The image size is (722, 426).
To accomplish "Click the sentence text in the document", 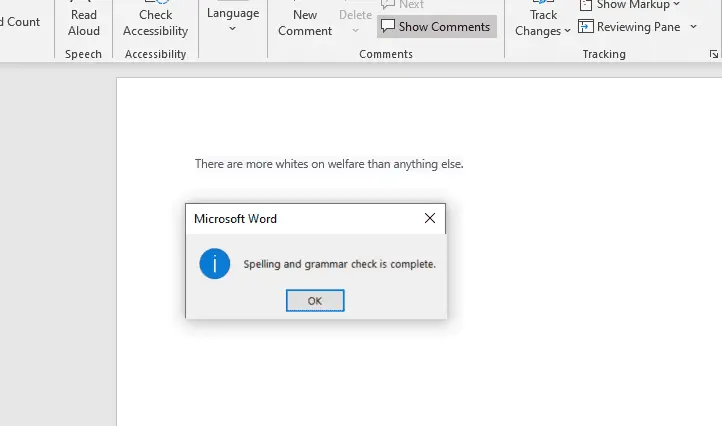I will [329, 164].
